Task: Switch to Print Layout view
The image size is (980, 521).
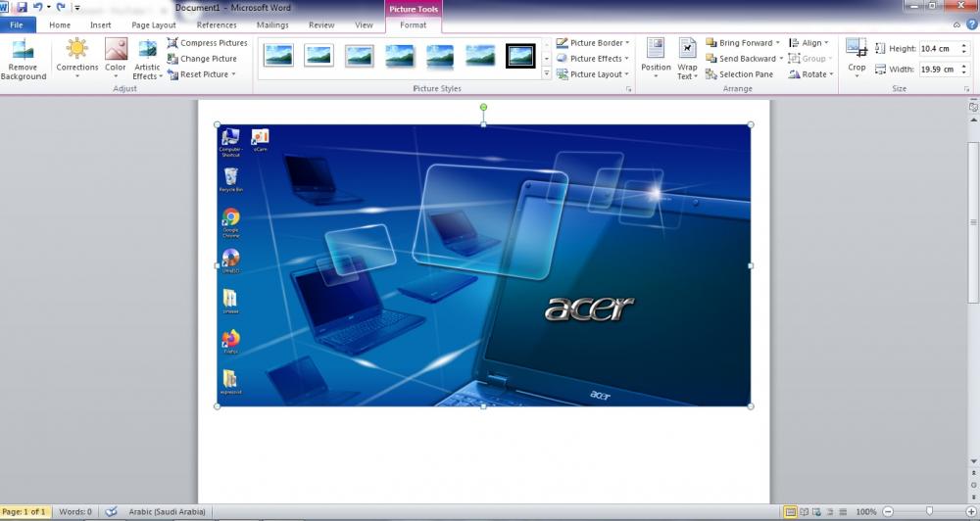Action: (x=791, y=511)
